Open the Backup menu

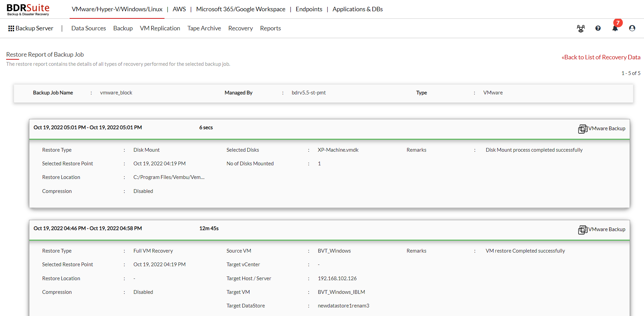[123, 28]
